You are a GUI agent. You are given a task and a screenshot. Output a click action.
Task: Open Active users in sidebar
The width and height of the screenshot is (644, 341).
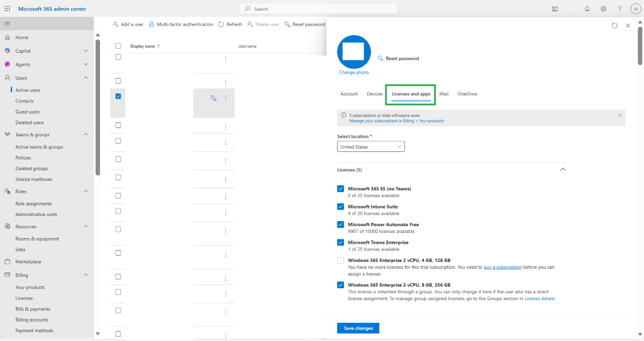coord(28,90)
